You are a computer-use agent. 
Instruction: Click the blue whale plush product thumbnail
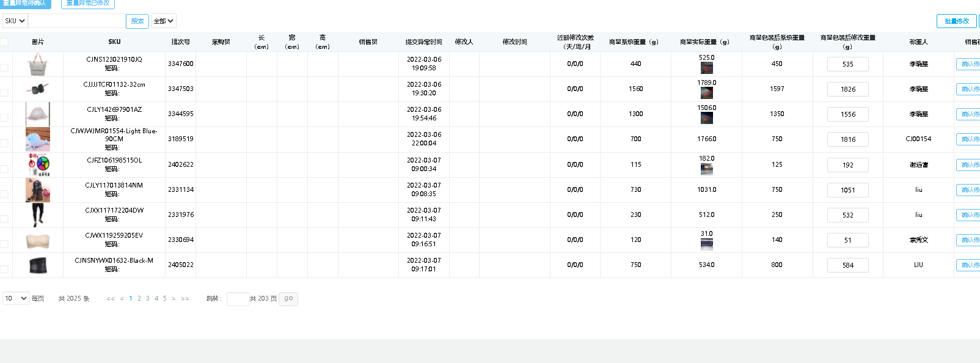(x=38, y=139)
